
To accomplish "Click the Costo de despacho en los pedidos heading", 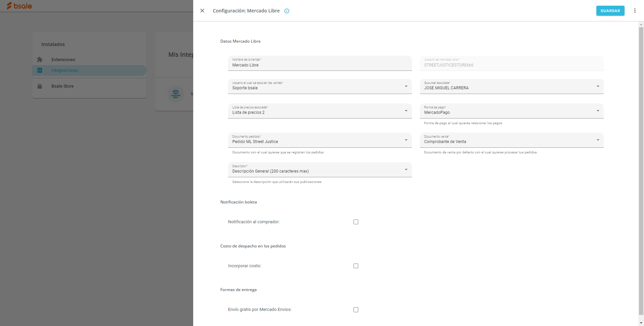I will coord(253,246).
